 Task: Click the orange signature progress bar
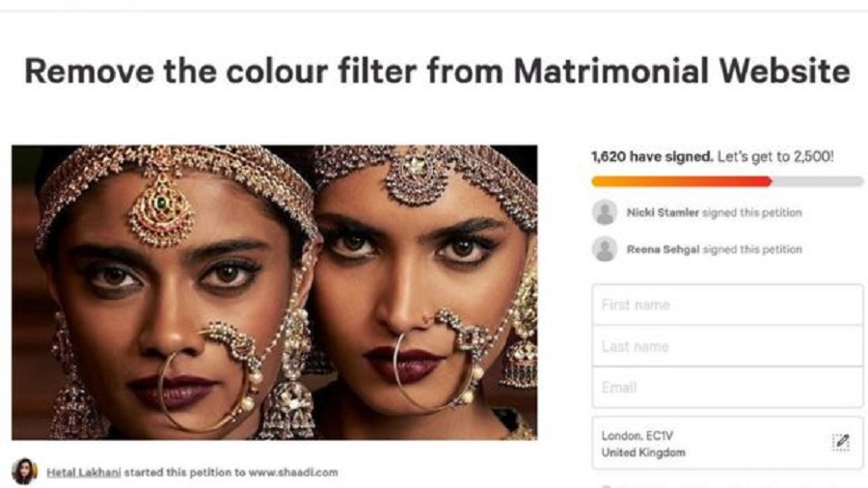681,181
